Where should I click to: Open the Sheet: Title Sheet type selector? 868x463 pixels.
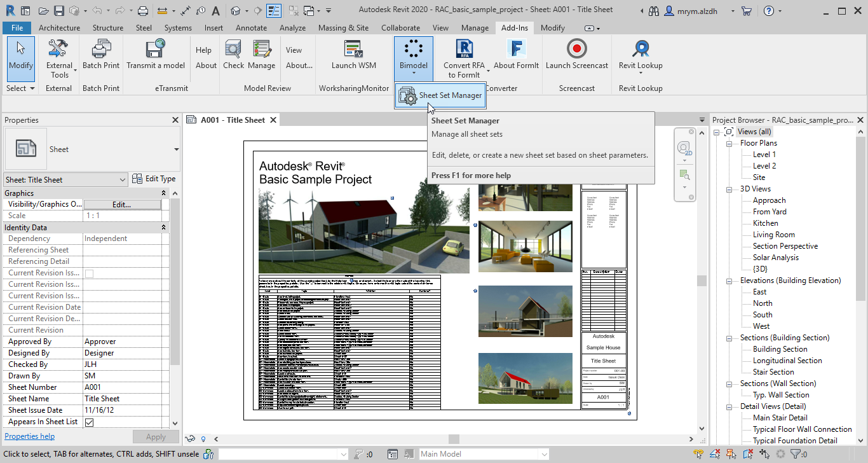(65, 179)
